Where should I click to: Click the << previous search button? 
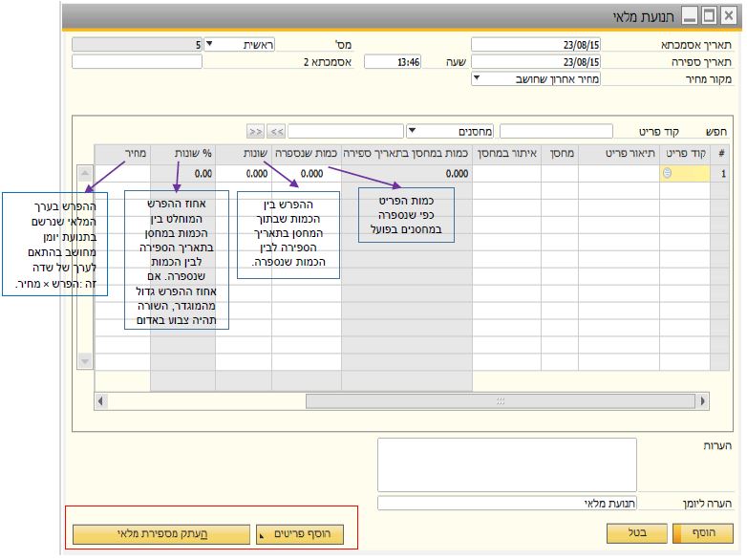[x=276, y=131]
